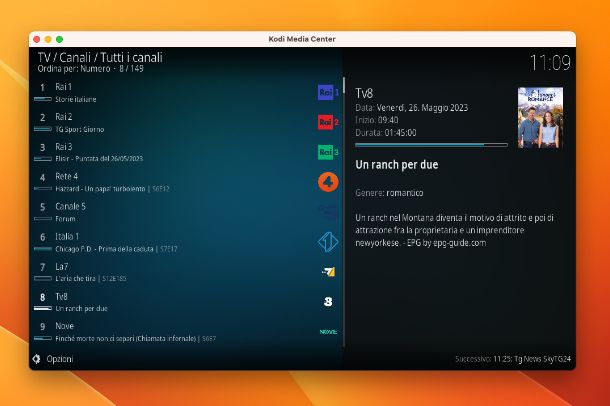
Task: Click the Ordina per: Numero sort label
Action: pyautogui.click(x=74, y=69)
